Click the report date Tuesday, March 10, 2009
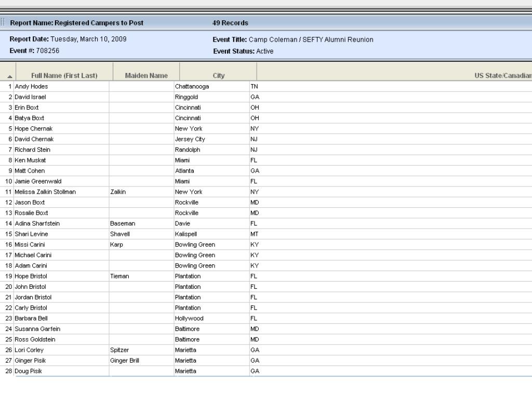Screen dimensions: 532x399 click(88, 39)
